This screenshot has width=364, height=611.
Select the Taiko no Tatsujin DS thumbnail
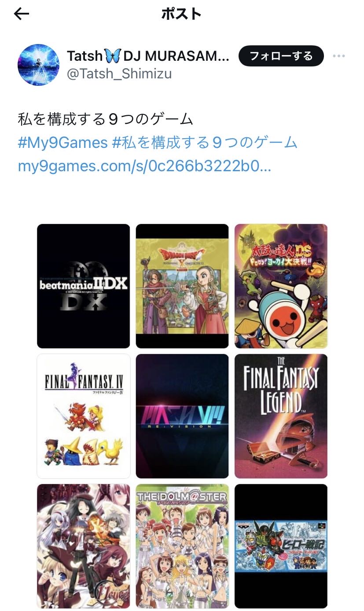281,286
